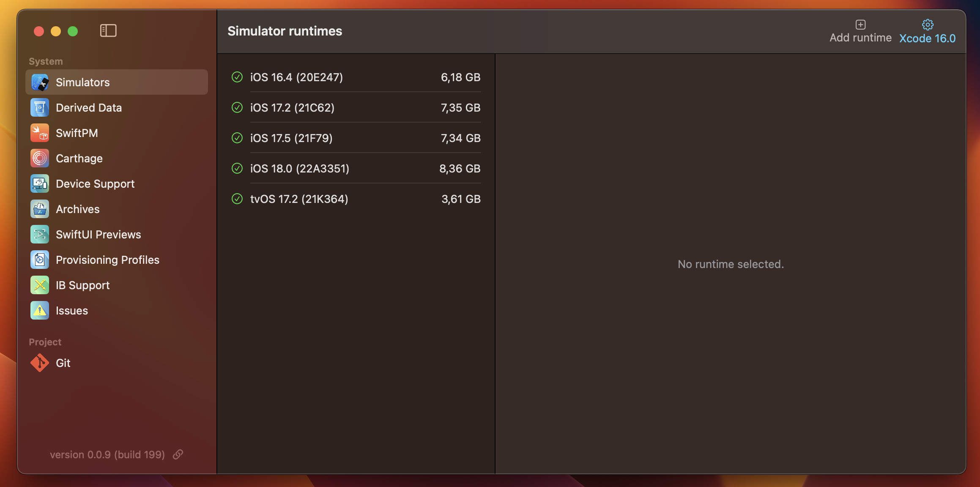Click the Provisioning Profiles icon

40,260
